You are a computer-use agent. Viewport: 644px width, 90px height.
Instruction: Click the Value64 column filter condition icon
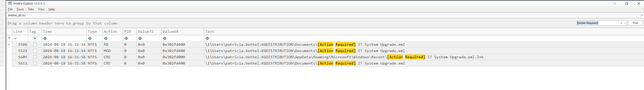[164, 38]
